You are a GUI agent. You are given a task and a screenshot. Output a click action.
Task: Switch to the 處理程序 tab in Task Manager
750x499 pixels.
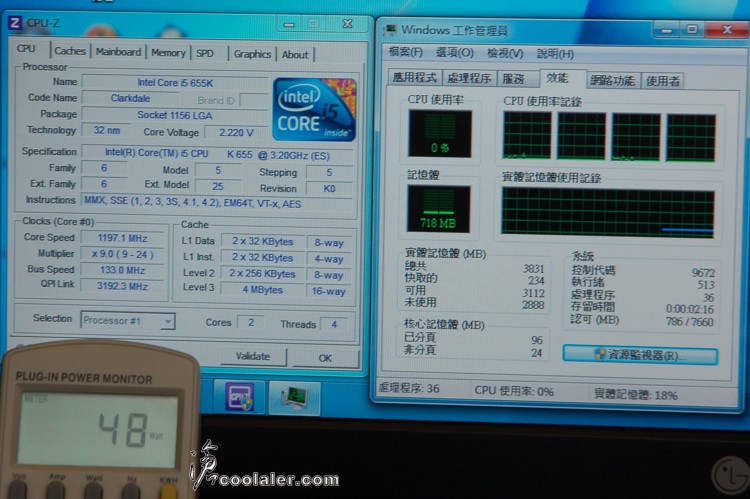469,78
